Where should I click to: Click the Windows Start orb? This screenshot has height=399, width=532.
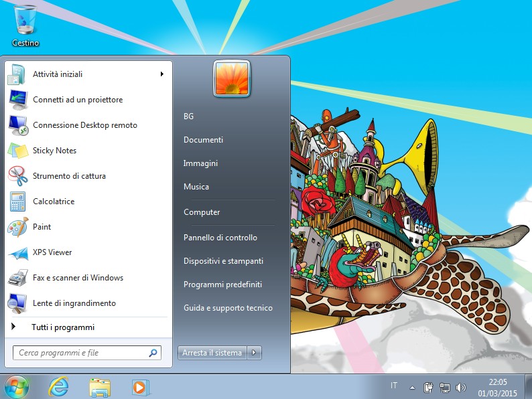click(16, 387)
